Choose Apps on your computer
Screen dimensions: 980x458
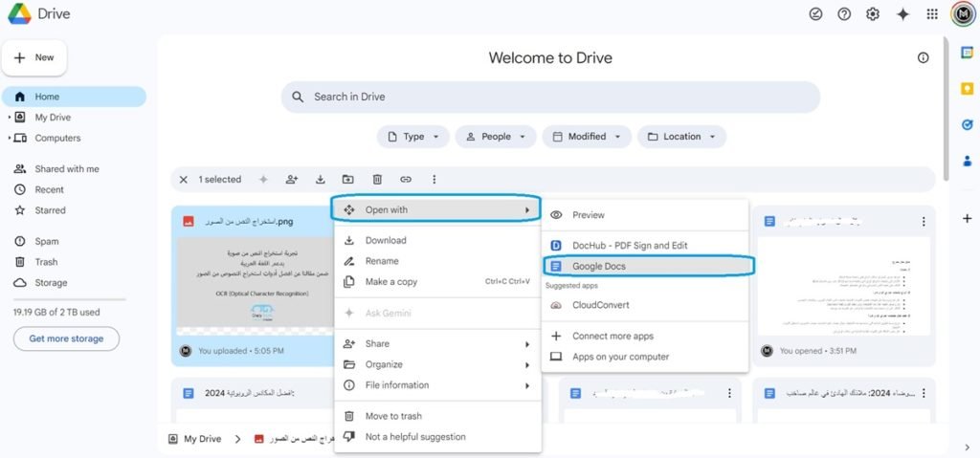pos(645,357)
